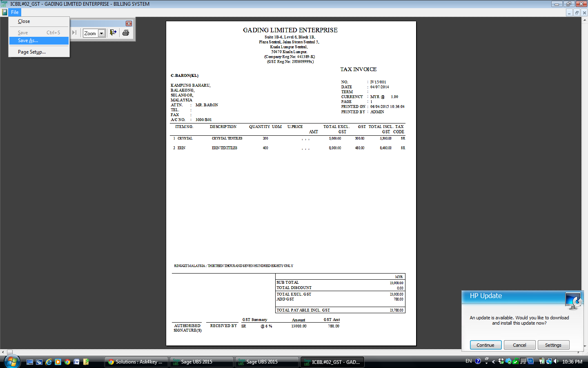Click the printer icon in preview toolbar

coord(126,33)
